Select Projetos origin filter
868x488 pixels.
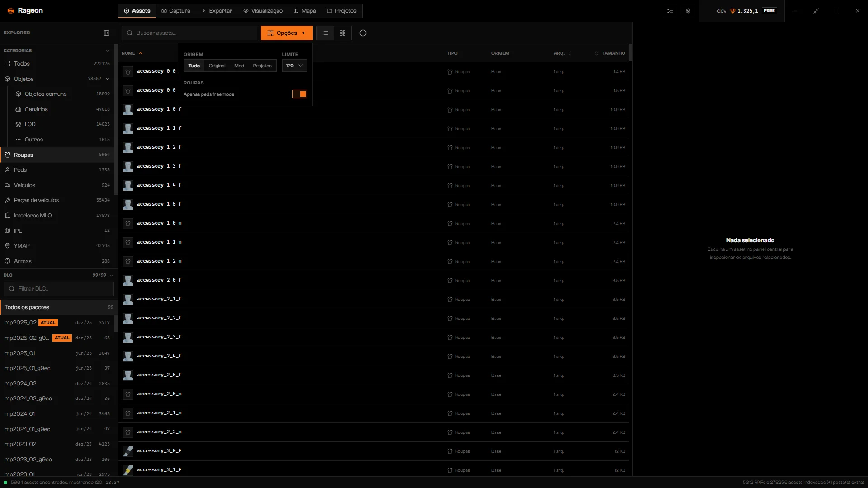tap(262, 66)
